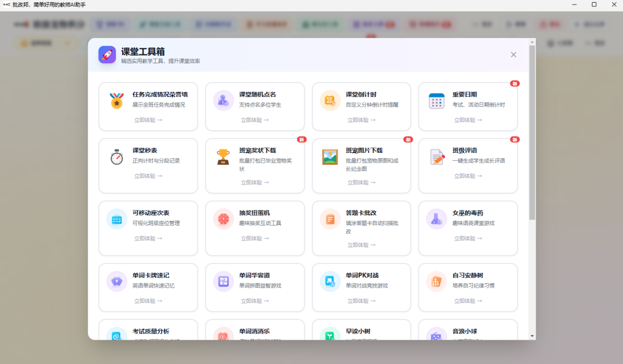This screenshot has width=623, height=364.
Task: Click the subtitle 精选实用教学工具，提升课堂效率
Action: coord(161,61)
